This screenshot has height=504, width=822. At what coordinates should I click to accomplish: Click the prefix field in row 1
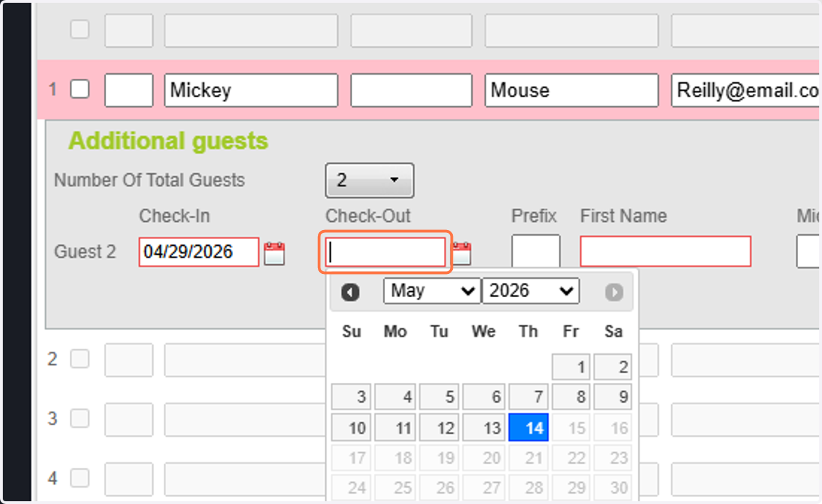(x=129, y=90)
